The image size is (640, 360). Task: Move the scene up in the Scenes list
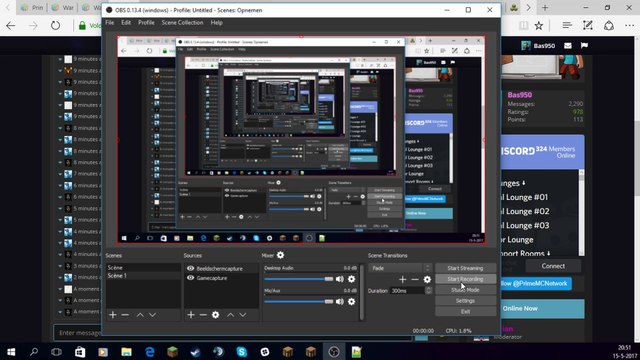(140, 315)
